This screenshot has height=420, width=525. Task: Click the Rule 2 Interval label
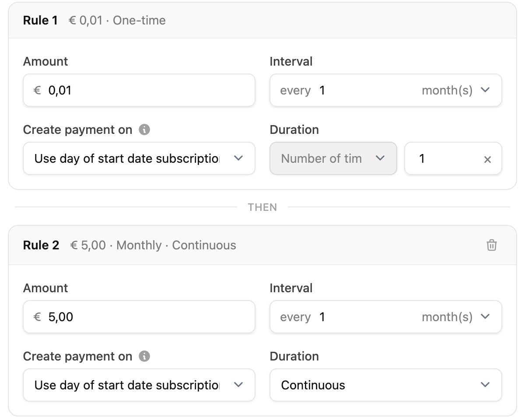tap(291, 288)
